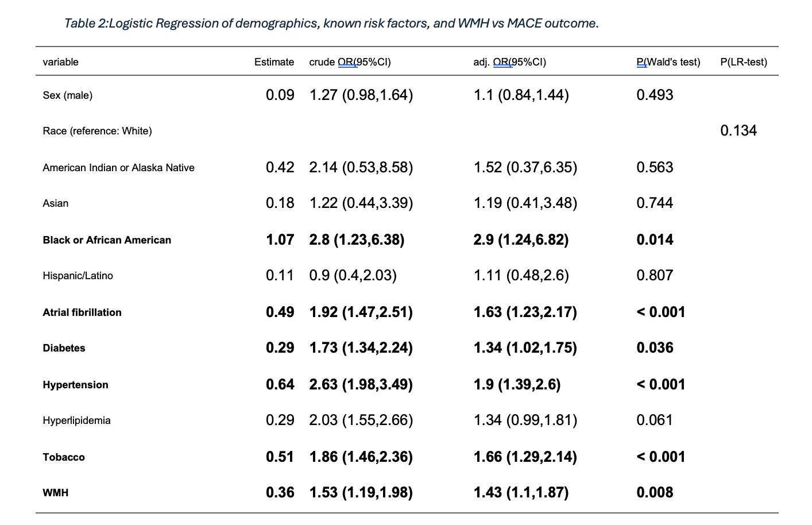Screen dimensions: 812x525
Task: Click the 'adj. OR(95%CI)' column header
Action: (x=509, y=62)
